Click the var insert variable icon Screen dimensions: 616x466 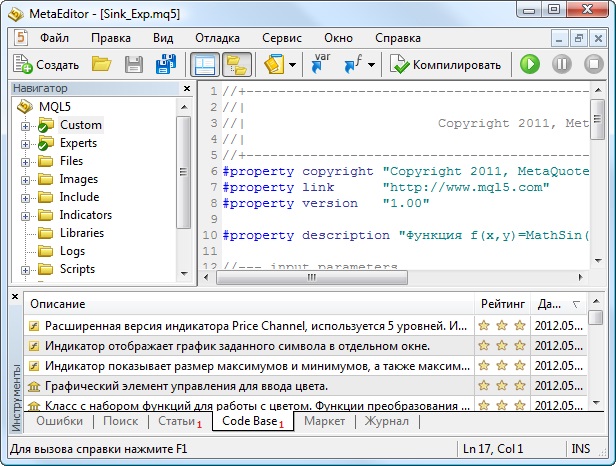click(x=320, y=64)
